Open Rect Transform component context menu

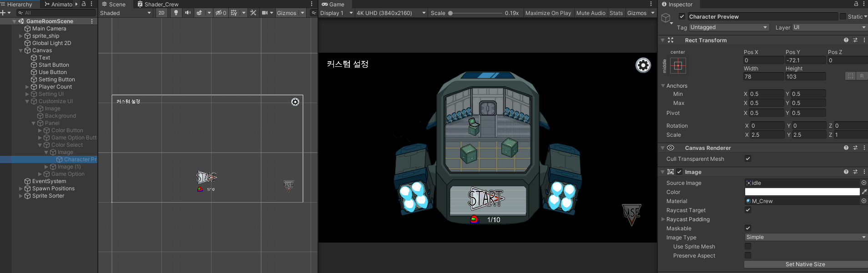point(864,40)
